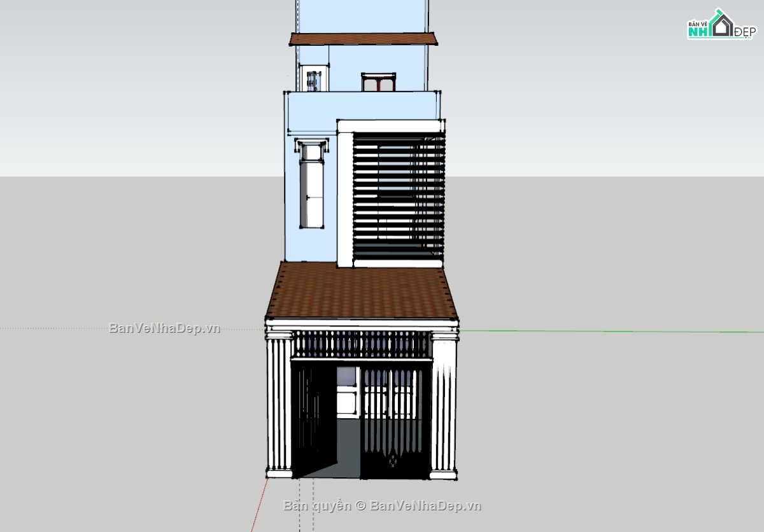Select the small brown top-floor awning roof
Screen dimensions: 764x532
click(x=364, y=39)
